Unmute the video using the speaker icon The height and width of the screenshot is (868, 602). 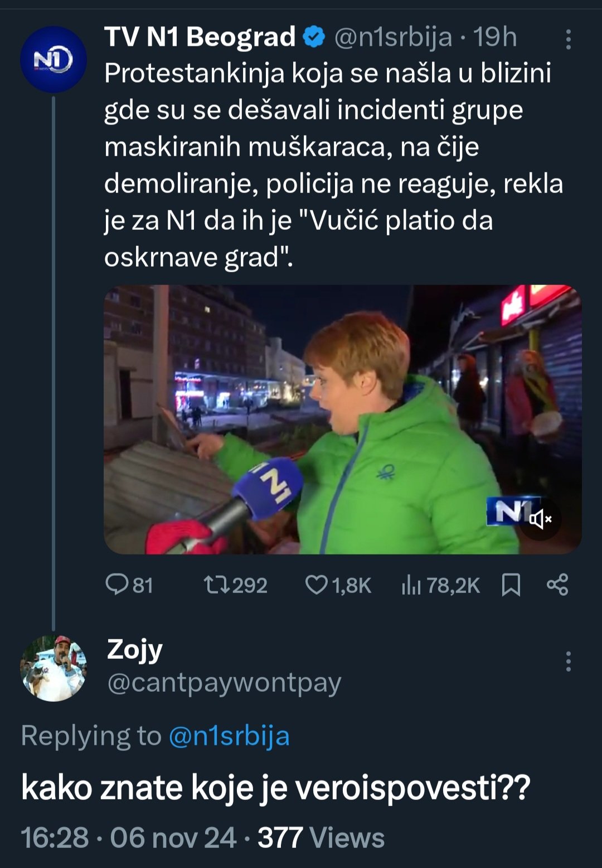click(x=540, y=519)
